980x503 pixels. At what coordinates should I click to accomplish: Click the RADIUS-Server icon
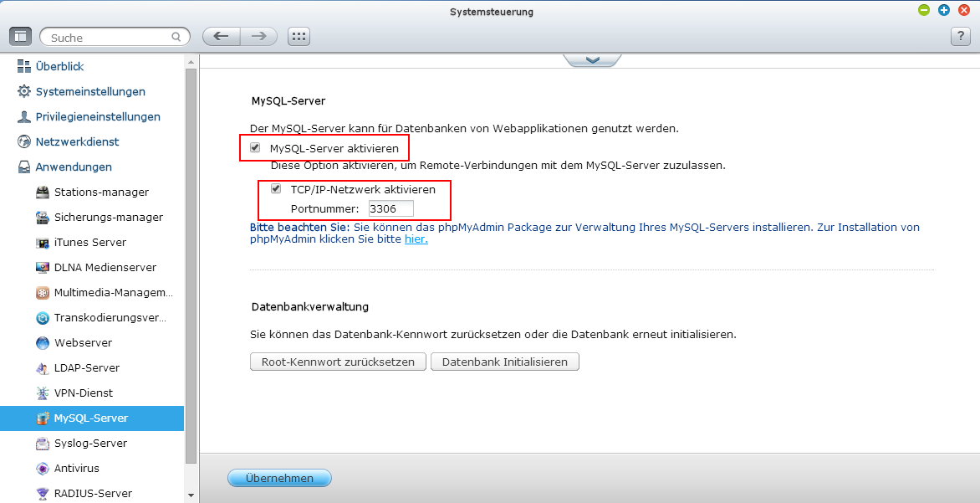coord(43,494)
